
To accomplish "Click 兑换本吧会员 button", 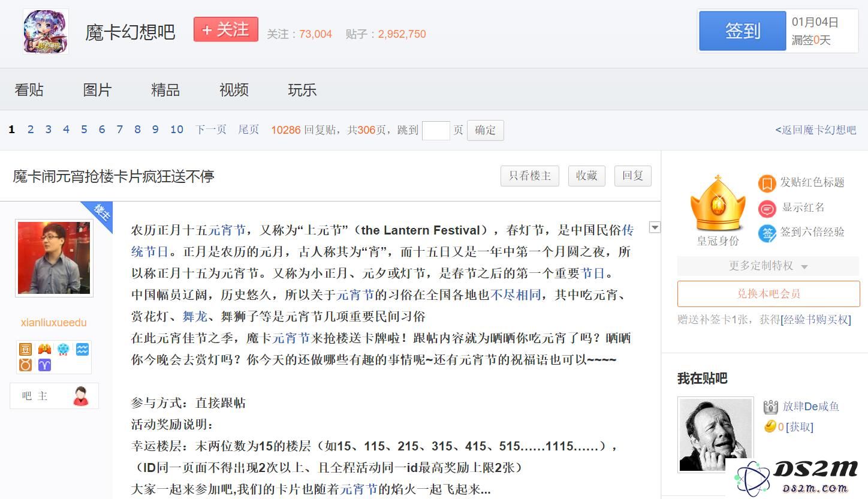I will [x=768, y=294].
